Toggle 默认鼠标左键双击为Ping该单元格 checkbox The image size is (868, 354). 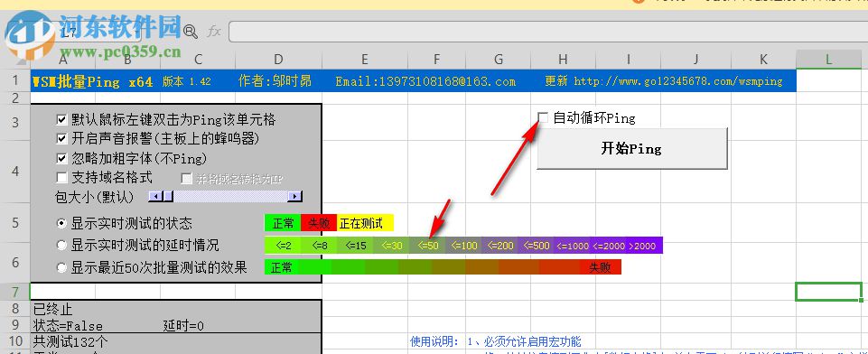pos(62,119)
